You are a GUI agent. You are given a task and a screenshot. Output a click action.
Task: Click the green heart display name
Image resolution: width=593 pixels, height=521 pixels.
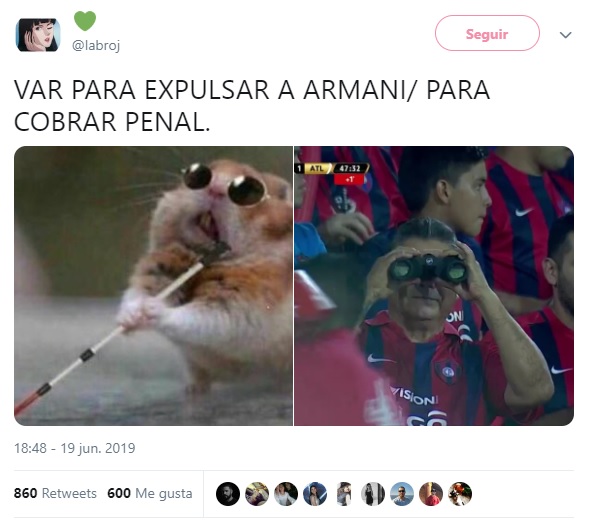pos(85,21)
